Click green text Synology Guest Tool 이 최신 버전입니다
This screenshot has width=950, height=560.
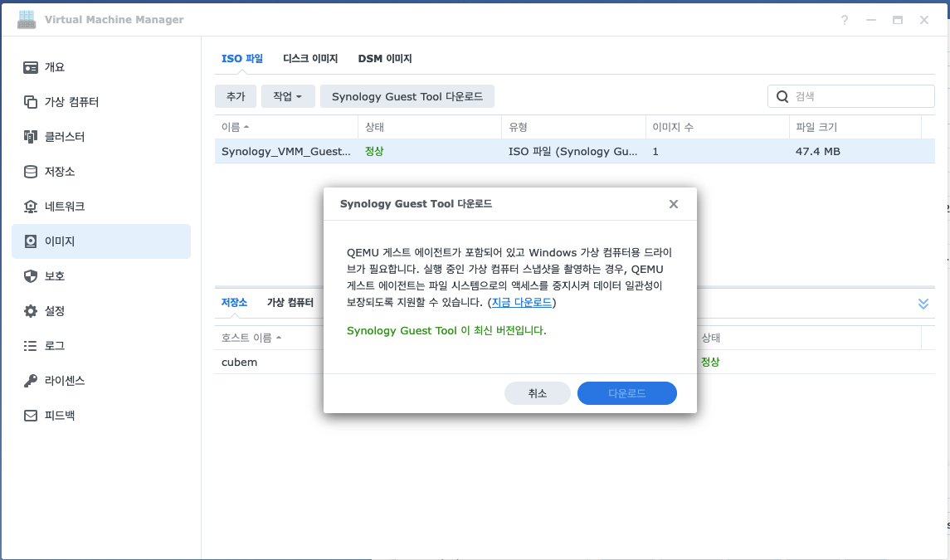point(446,331)
